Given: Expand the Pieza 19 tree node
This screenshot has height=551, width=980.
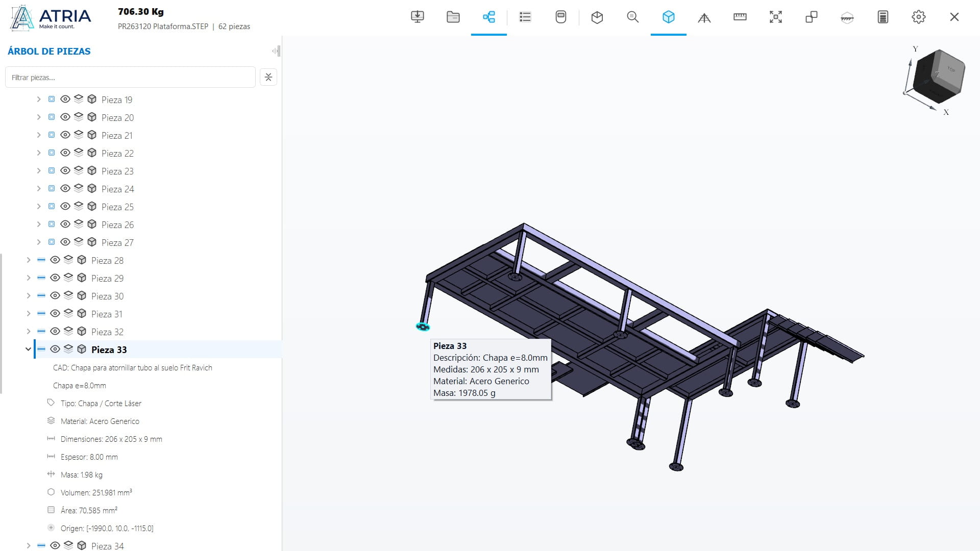Looking at the screenshot, I should [x=39, y=99].
